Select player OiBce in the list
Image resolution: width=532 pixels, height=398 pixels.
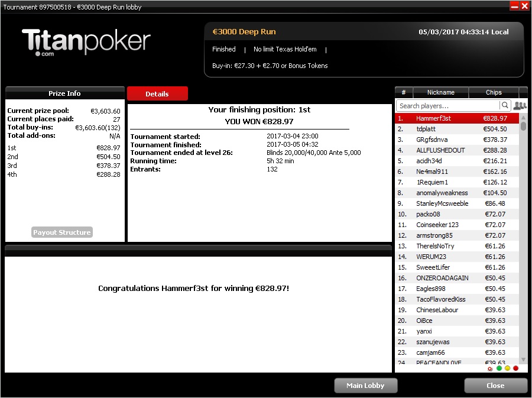pyautogui.click(x=457, y=321)
